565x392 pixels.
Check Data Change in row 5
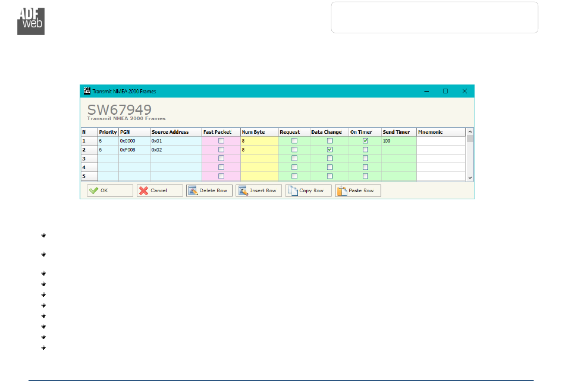tap(329, 176)
